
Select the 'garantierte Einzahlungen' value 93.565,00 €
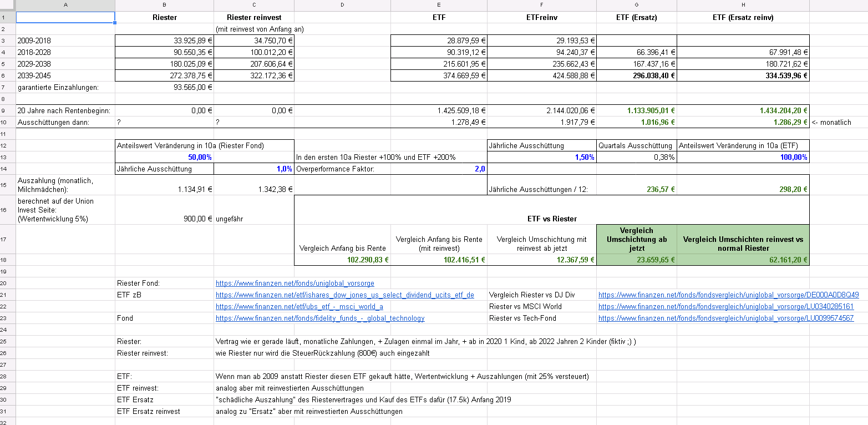(x=164, y=87)
